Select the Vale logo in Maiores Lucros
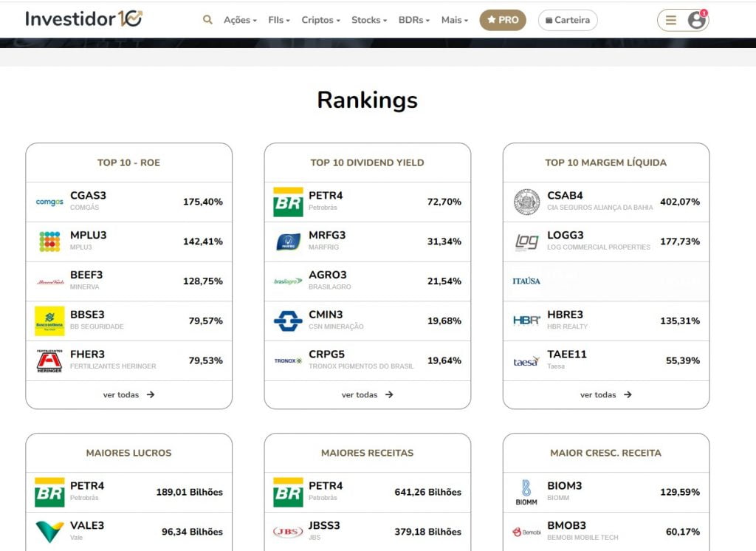 [x=49, y=532]
